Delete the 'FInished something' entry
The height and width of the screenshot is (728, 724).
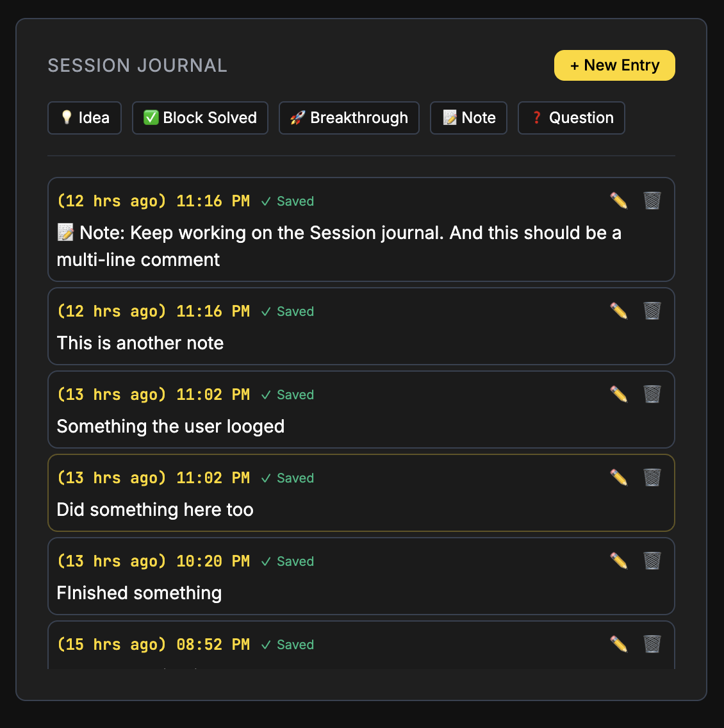pyautogui.click(x=652, y=561)
